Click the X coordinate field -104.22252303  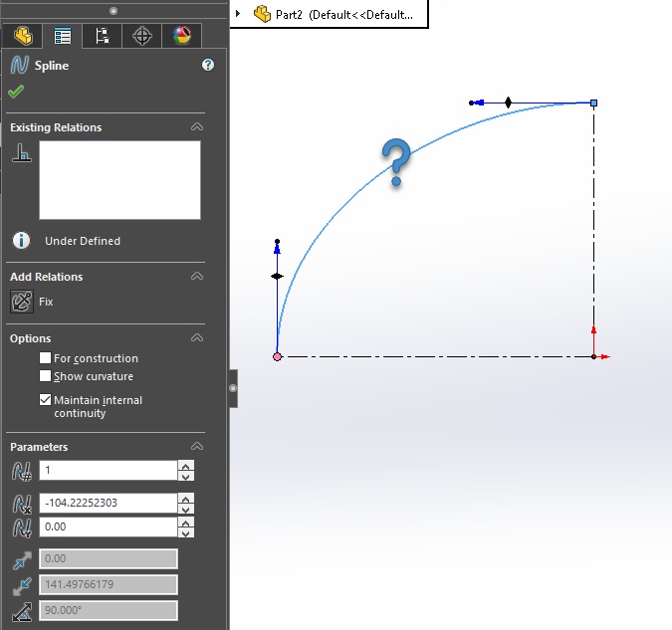coord(108,503)
